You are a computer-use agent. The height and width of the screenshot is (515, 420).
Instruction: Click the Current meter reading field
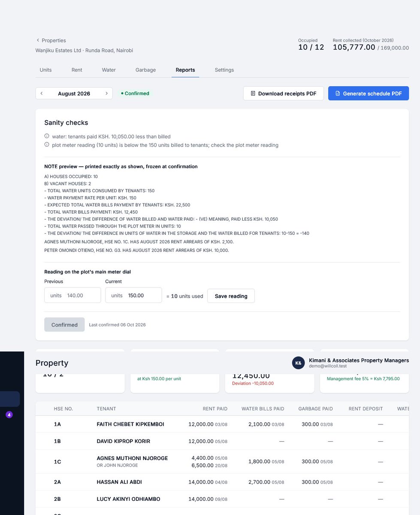(x=133, y=295)
